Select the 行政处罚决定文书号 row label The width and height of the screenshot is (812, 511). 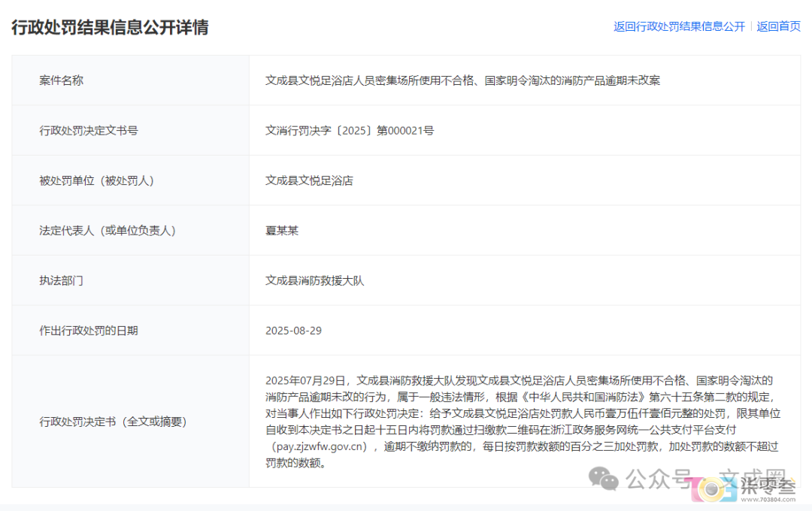click(88, 131)
